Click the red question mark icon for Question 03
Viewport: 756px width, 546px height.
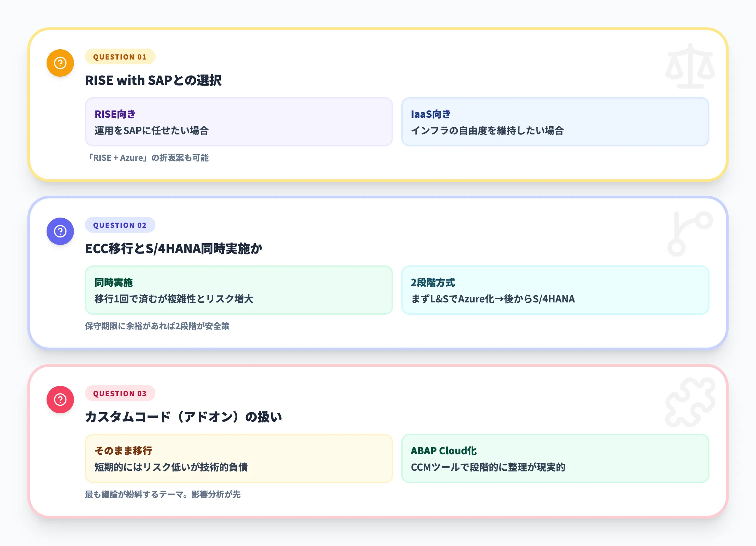point(60,399)
